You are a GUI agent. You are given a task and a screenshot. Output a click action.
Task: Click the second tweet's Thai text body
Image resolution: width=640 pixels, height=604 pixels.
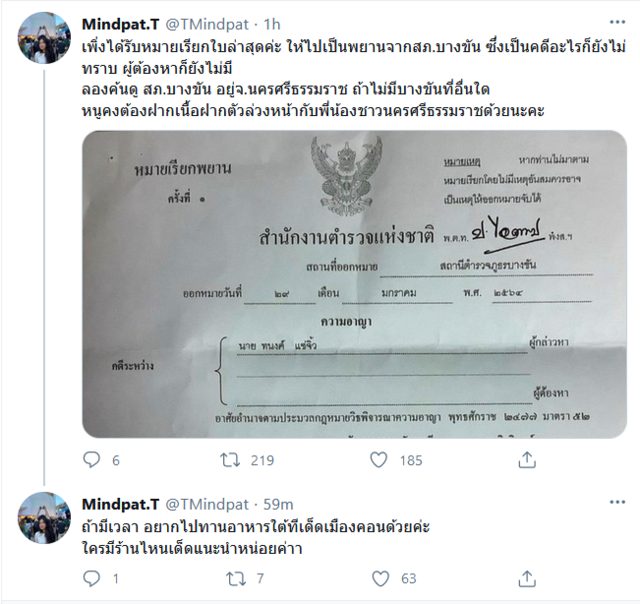point(256,538)
